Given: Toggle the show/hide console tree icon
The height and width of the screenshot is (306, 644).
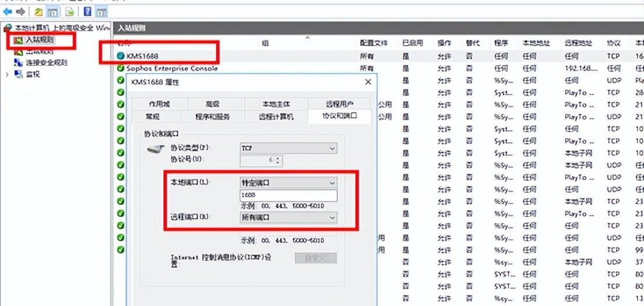Looking at the screenshot, I should [52, 12].
